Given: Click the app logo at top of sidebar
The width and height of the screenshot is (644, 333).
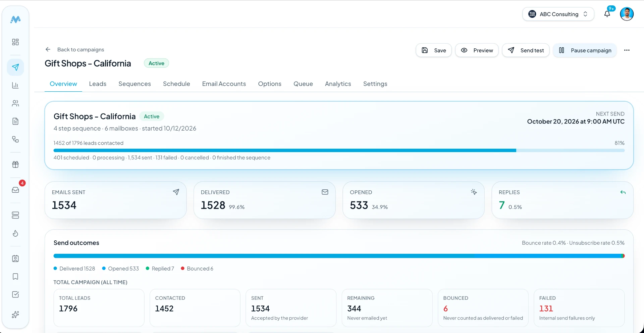Looking at the screenshot, I should point(15,19).
